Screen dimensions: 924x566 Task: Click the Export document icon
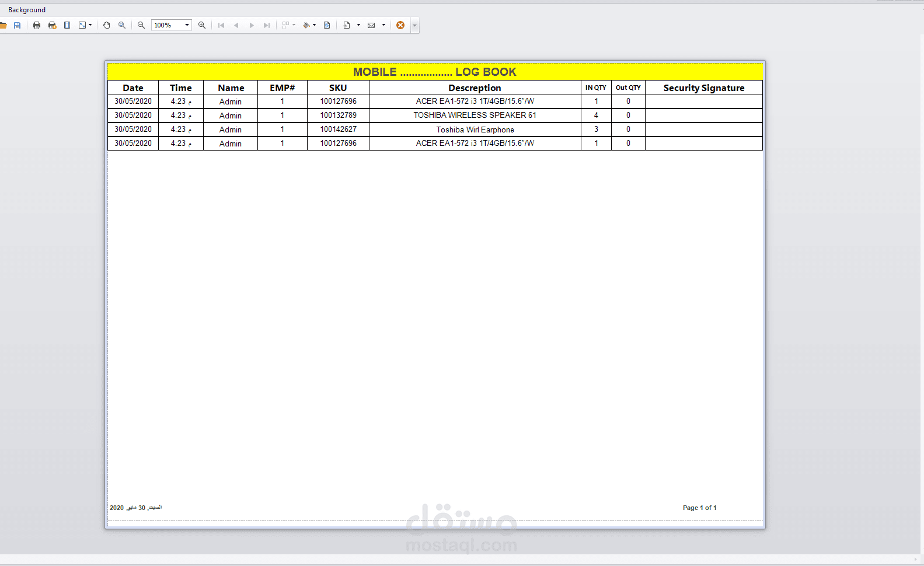[x=347, y=25]
